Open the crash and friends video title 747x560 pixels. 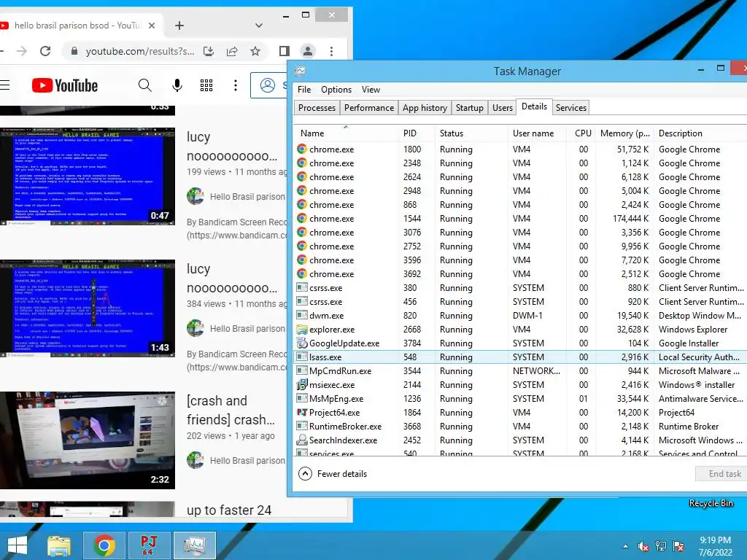point(231,410)
